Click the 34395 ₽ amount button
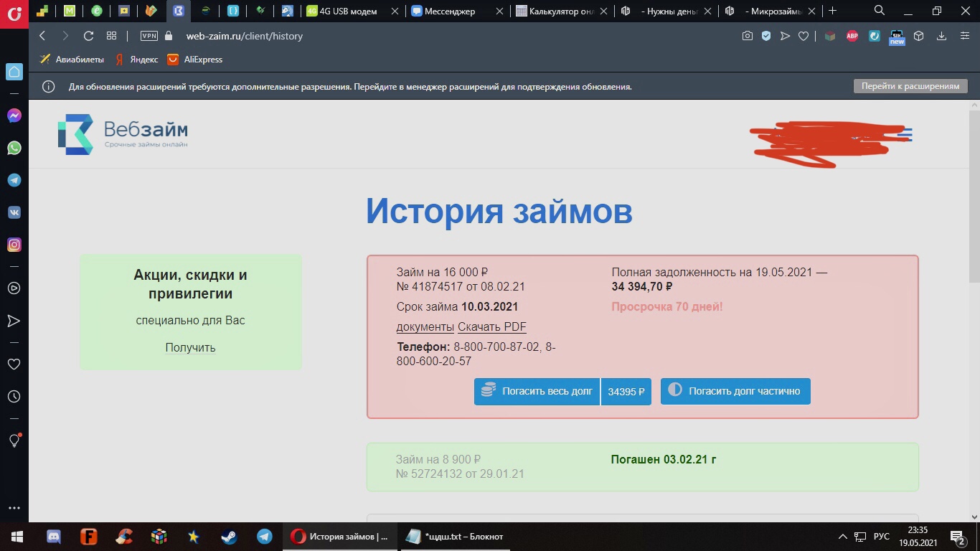 626,392
